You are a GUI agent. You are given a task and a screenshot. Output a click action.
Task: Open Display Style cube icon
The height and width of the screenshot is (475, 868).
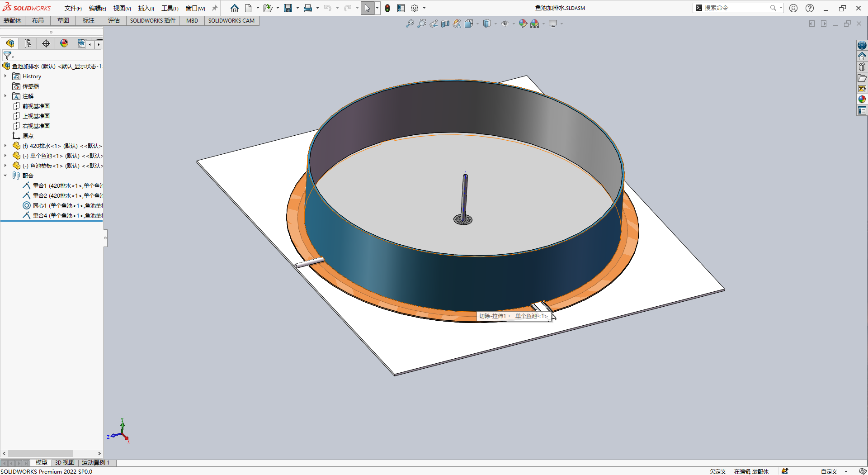click(x=487, y=24)
